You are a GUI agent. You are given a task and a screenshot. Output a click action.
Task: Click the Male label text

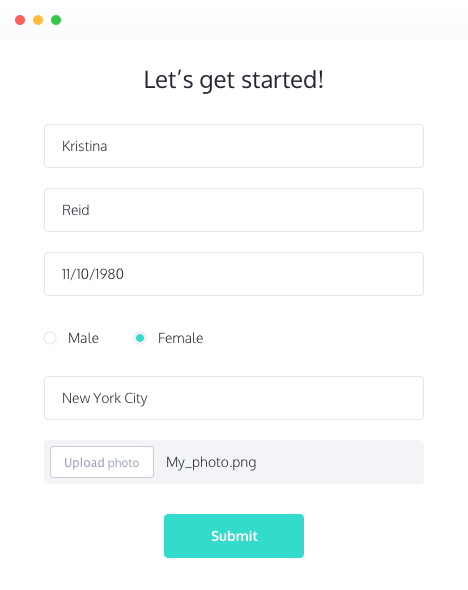(84, 338)
